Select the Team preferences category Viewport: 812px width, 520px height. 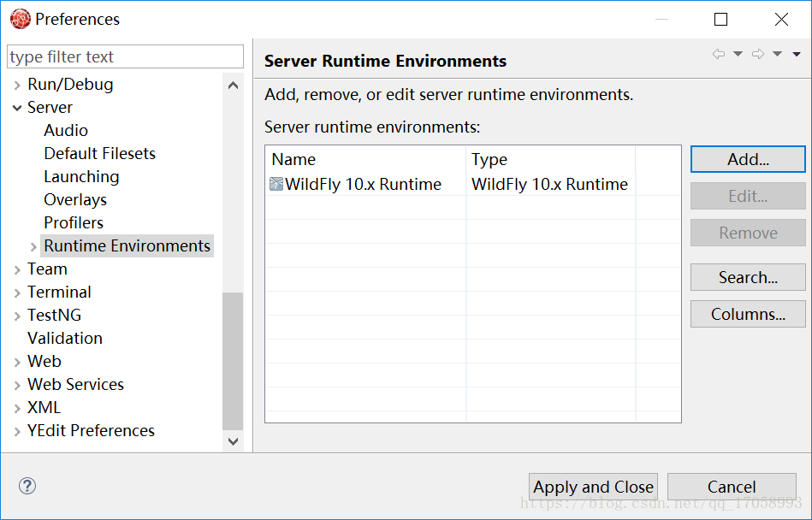(47, 269)
